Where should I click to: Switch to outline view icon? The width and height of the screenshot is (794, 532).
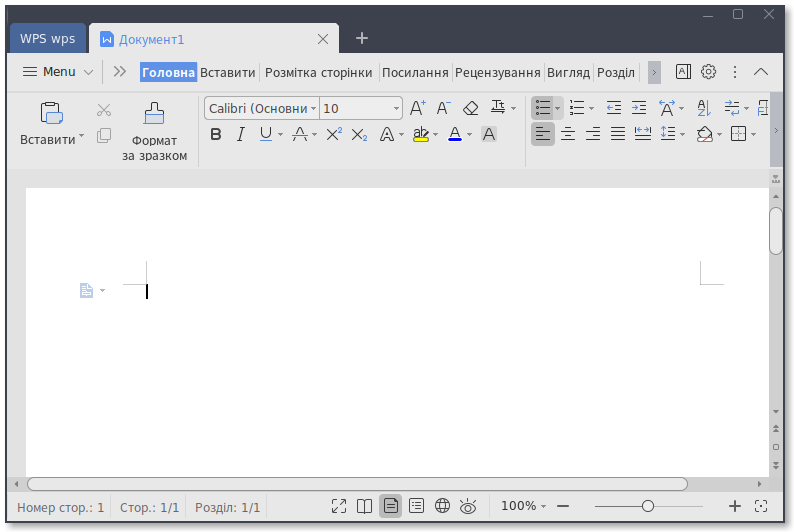[416, 506]
